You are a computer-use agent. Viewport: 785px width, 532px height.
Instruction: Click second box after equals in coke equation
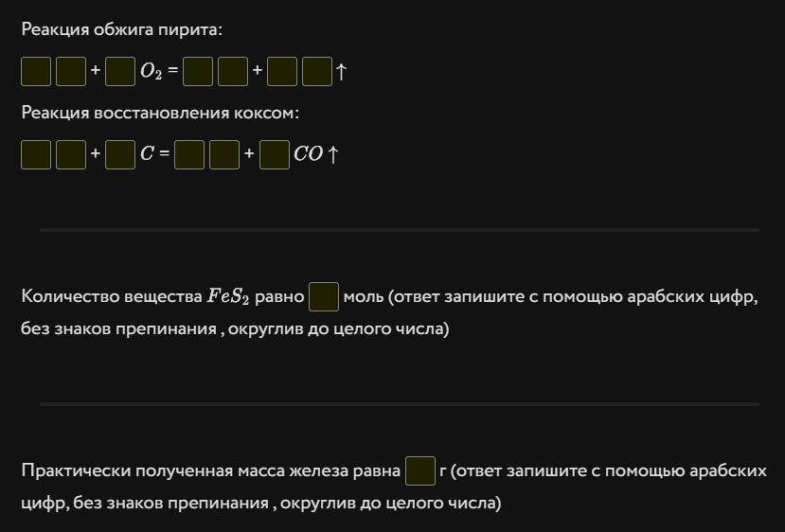coord(224,153)
